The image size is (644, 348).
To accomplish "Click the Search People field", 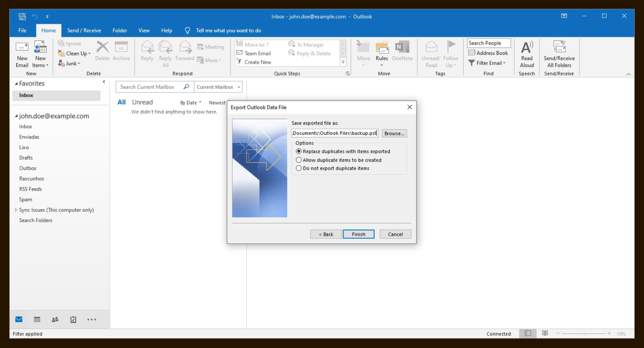I will pyautogui.click(x=489, y=43).
